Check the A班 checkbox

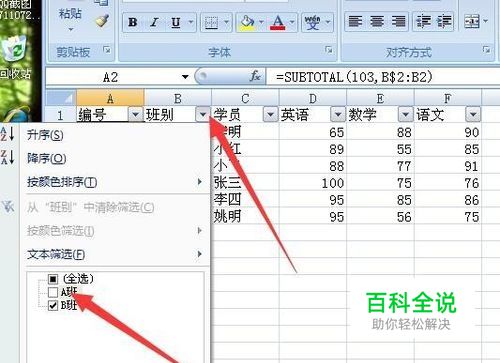pyautogui.click(x=53, y=292)
